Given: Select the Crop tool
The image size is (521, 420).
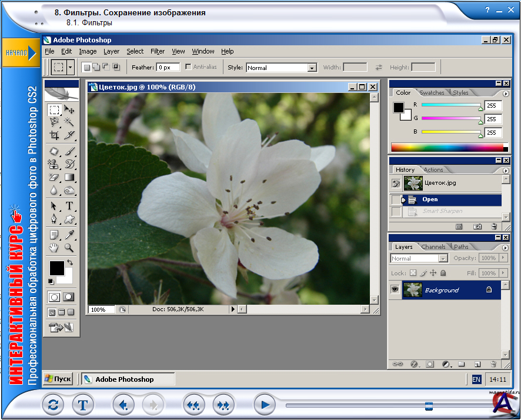Looking at the screenshot, I should coord(55,135).
